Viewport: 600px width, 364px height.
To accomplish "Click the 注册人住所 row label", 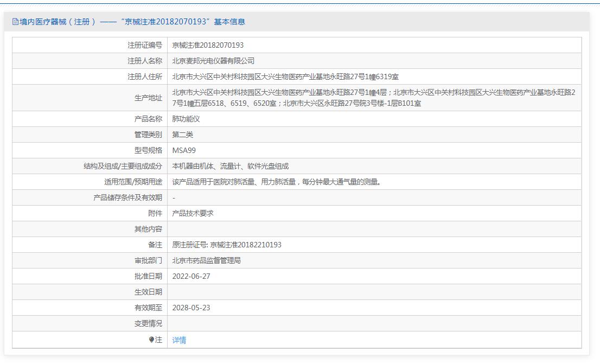I will 145,76.
